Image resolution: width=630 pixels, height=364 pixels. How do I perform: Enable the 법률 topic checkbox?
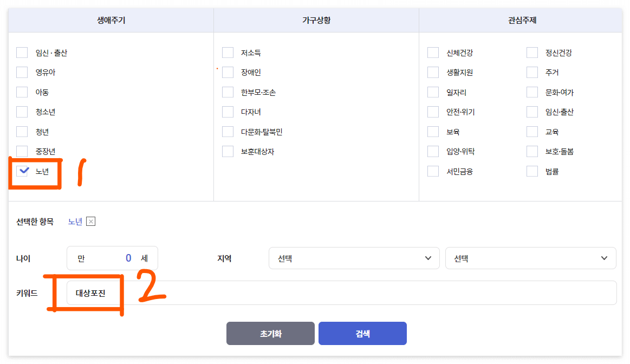coord(531,171)
